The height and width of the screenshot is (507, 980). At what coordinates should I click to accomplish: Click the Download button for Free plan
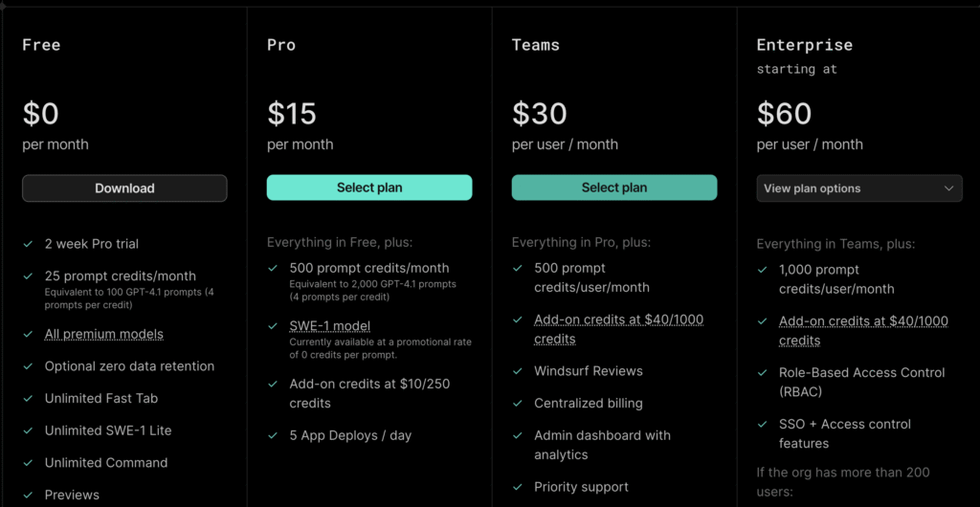pos(124,187)
